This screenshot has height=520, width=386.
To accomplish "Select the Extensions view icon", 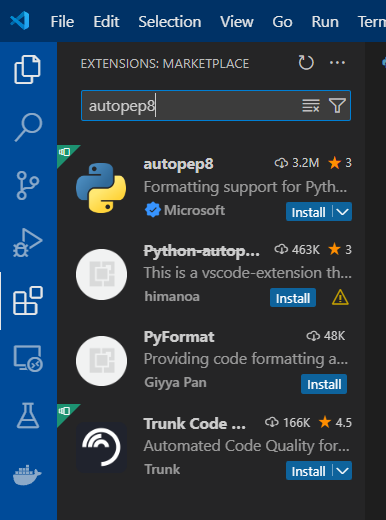I will (x=28, y=300).
